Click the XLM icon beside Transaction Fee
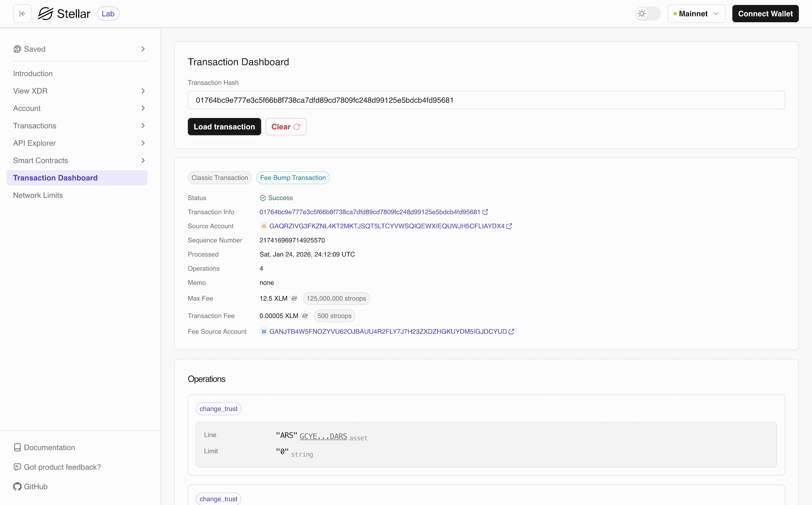812x505 pixels. (305, 316)
